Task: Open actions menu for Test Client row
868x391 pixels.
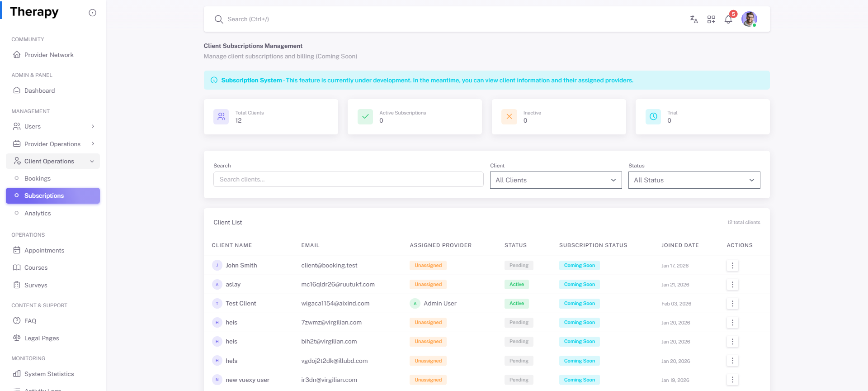Action: pyautogui.click(x=732, y=304)
